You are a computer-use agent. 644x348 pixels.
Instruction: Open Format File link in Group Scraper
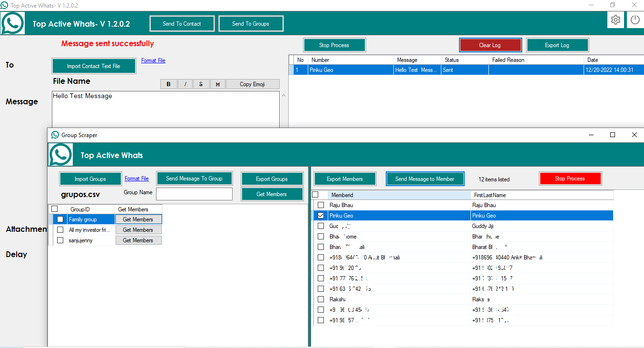coord(137,179)
